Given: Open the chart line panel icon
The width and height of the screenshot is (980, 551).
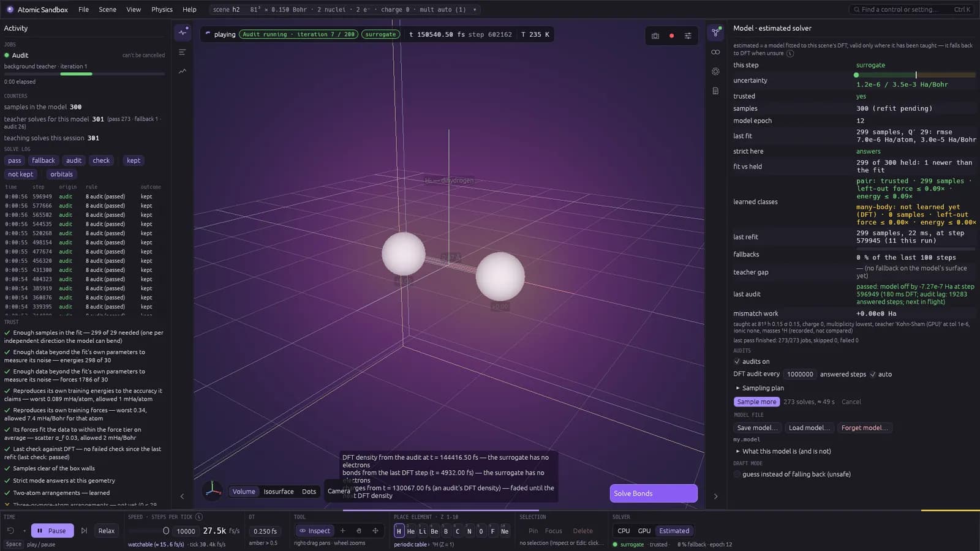Looking at the screenshot, I should 183,71.
